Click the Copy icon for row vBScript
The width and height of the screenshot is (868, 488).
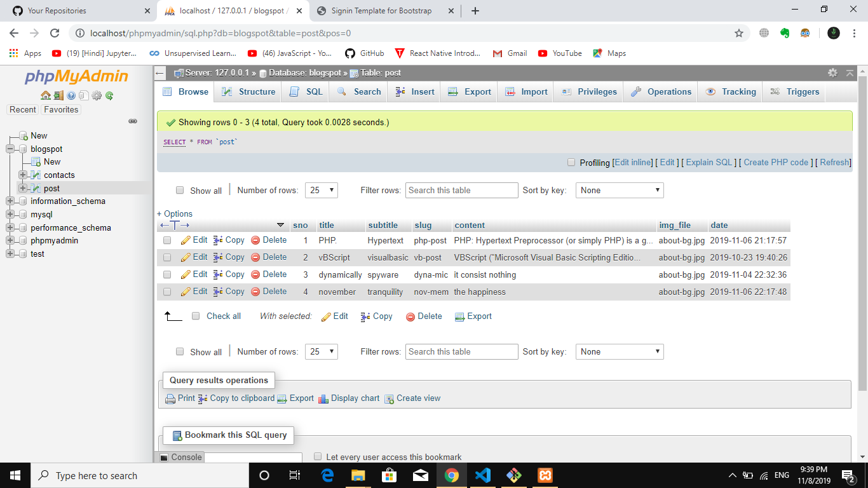tap(218, 257)
